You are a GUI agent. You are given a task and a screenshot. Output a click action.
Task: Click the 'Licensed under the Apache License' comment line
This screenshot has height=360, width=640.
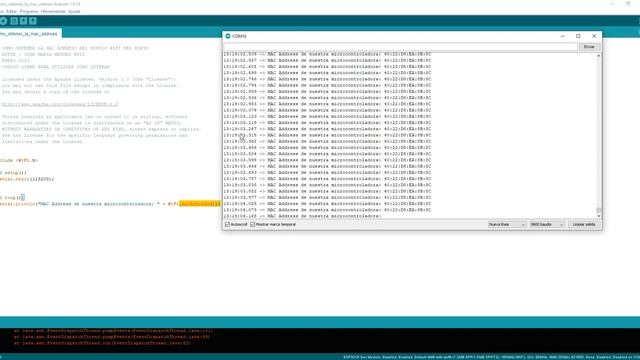click(89, 80)
